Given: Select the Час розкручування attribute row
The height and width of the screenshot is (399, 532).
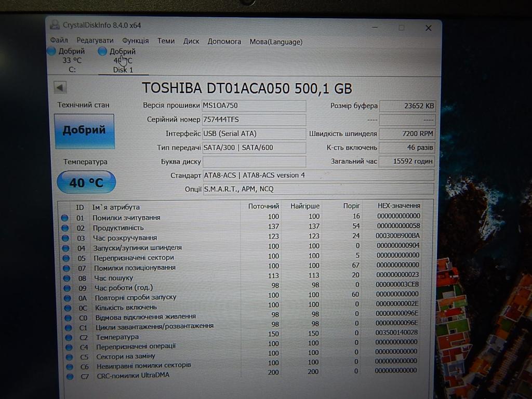Looking at the screenshot, I should [x=240, y=237].
